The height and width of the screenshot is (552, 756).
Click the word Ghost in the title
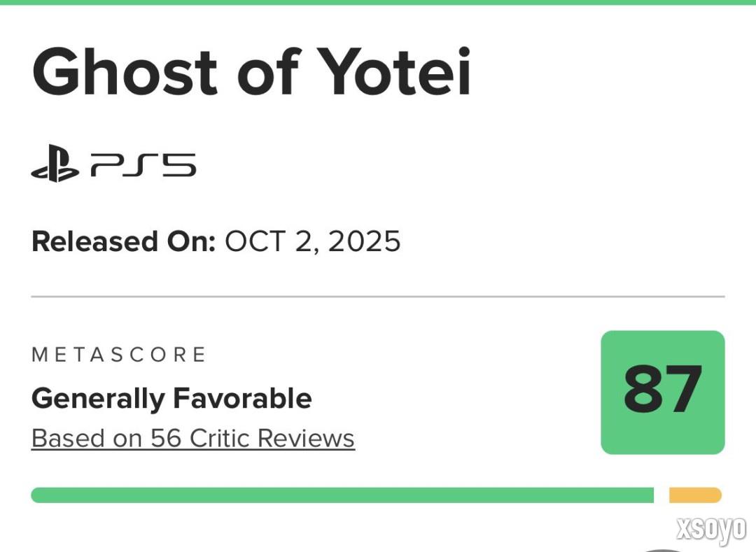(126, 73)
